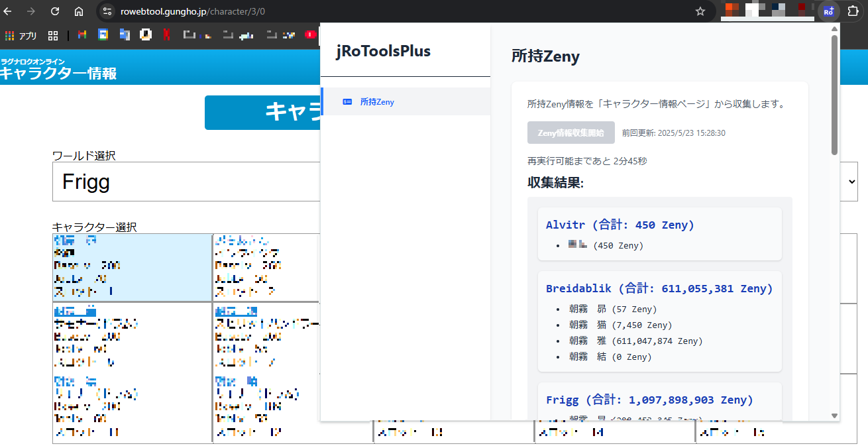Open the browser home page
The image size is (868, 448).
click(x=79, y=11)
